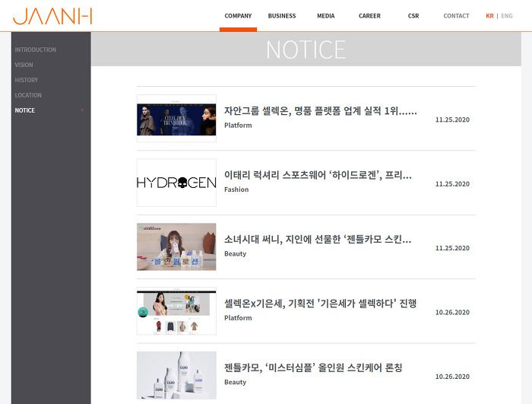Switch language to ENG

pos(507,16)
